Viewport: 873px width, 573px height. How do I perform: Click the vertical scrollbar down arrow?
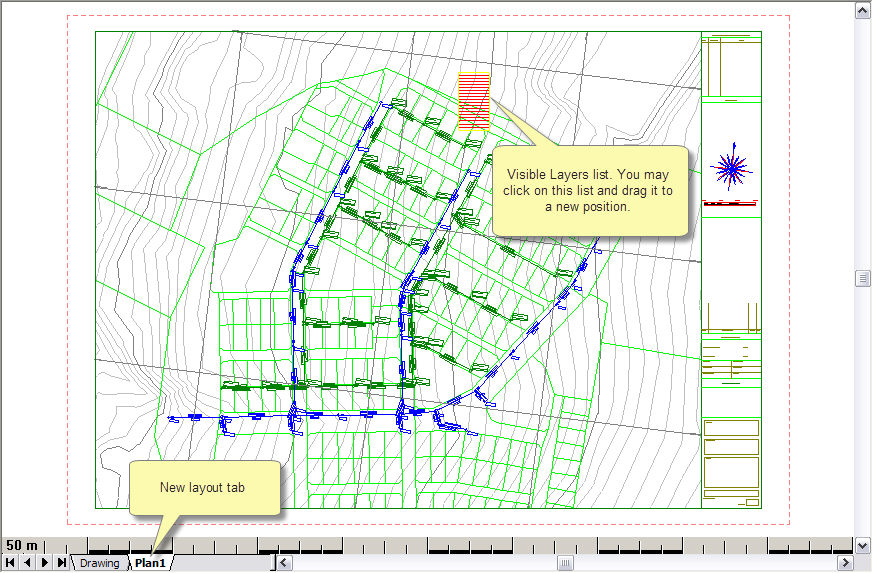point(863,545)
